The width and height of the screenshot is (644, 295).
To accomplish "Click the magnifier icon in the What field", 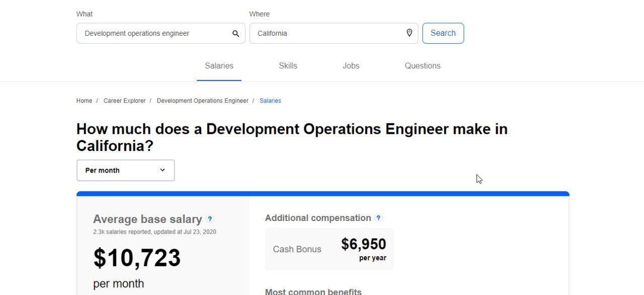I will coord(235,34).
